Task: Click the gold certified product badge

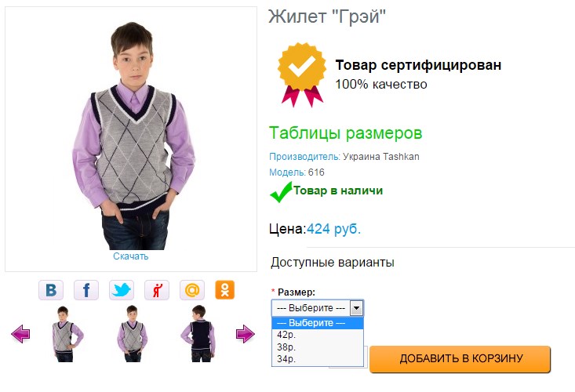Action: click(302, 74)
